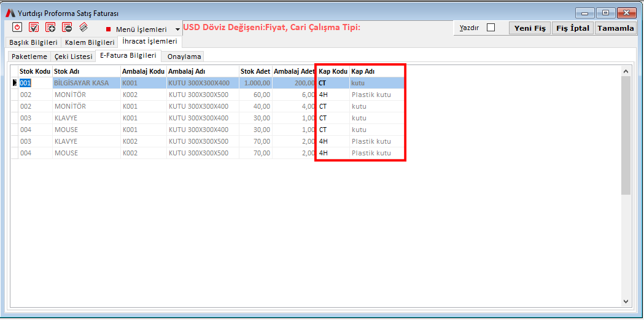This screenshot has height=320, width=644.
Task: Click the minimize window button
Action: click(585, 13)
